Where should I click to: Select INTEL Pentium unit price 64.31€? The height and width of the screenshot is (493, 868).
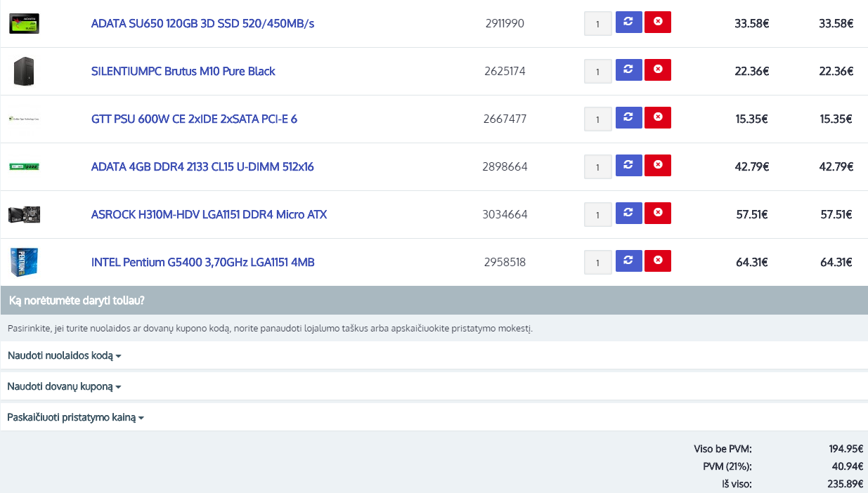[752, 262]
